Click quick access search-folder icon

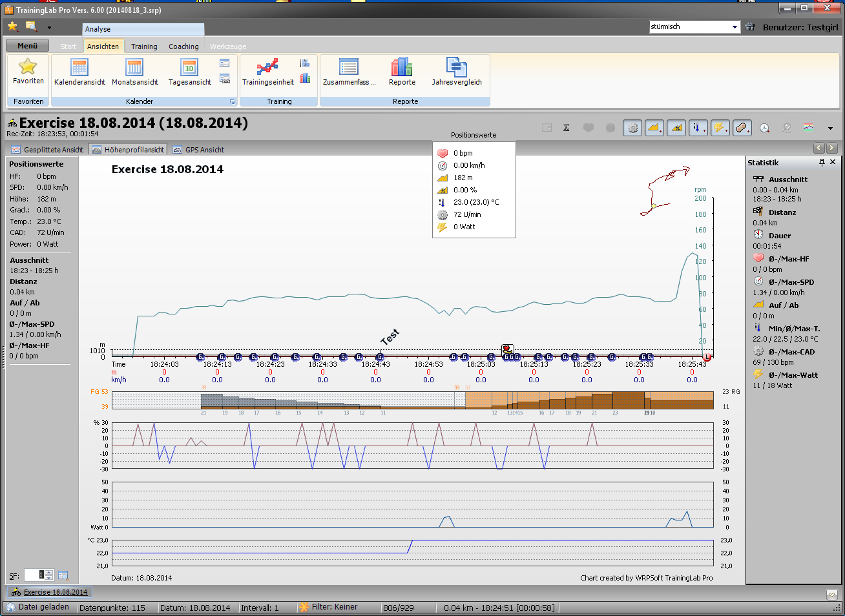point(31,26)
